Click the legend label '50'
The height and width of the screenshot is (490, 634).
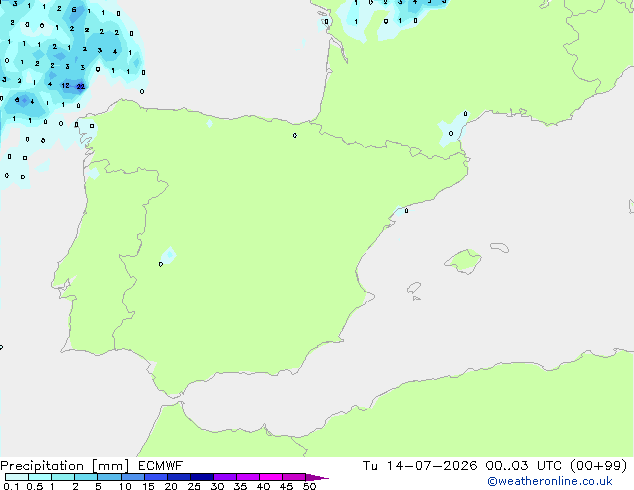(310, 486)
